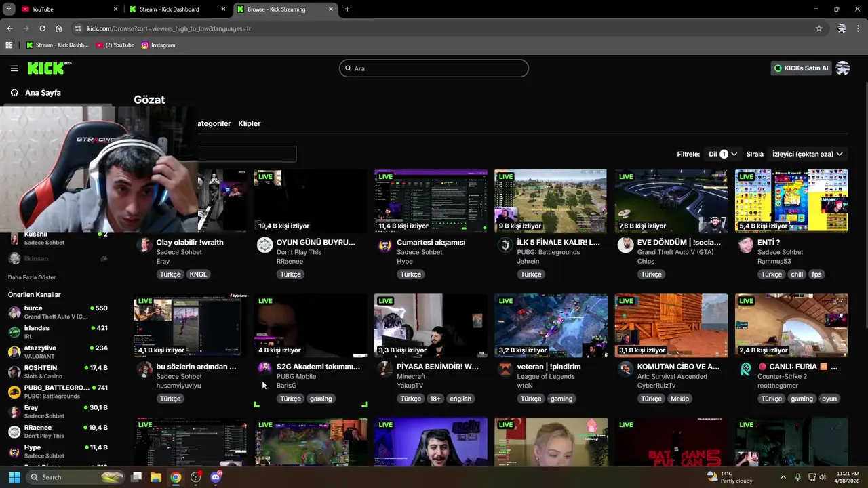
Task: Click CyberRulzTv channel avatar
Action: (x=625, y=369)
